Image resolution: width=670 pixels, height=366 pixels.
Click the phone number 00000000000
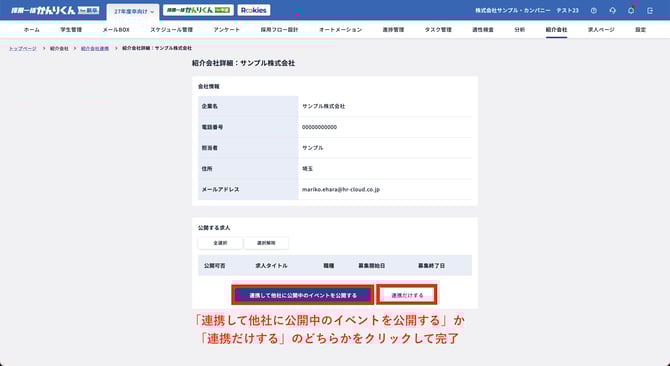319,127
